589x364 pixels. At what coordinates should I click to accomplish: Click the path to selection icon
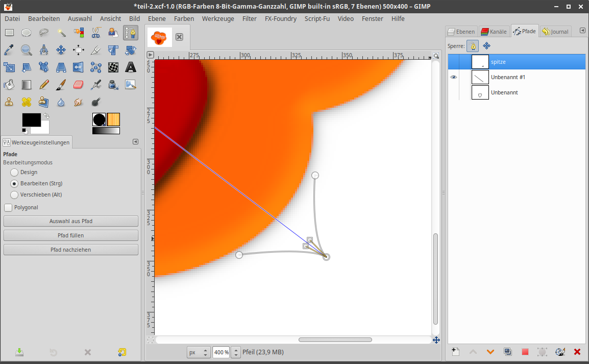pyautogui.click(x=525, y=352)
